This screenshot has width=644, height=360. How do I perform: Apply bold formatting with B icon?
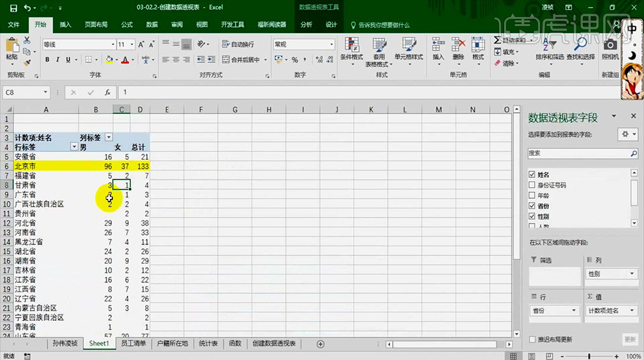pos(47,60)
